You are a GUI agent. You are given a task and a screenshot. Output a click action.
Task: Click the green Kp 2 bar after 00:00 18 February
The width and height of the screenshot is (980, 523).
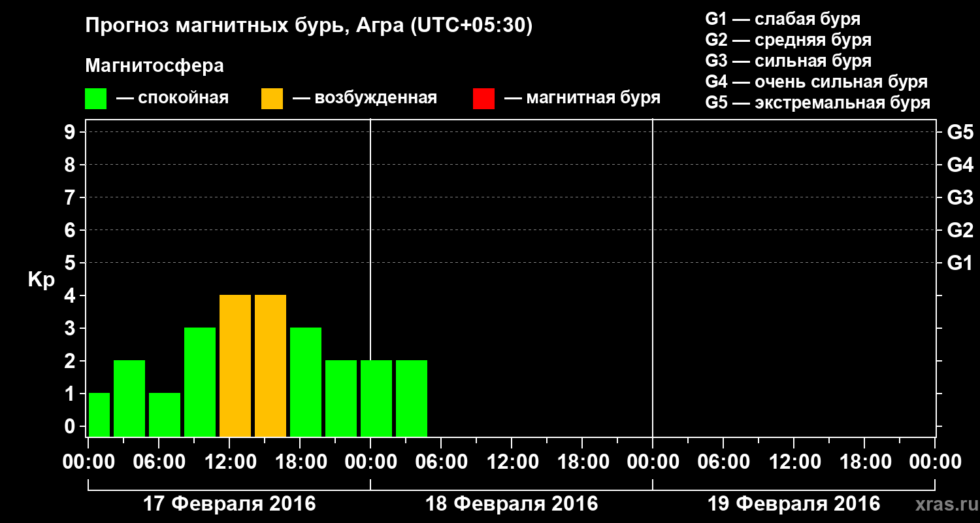click(x=376, y=398)
